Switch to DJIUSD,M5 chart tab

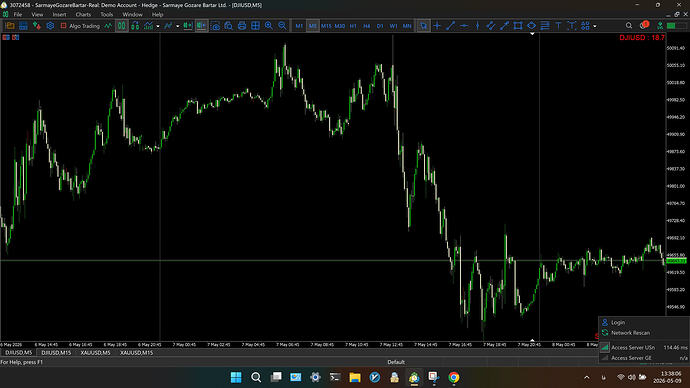coord(18,353)
